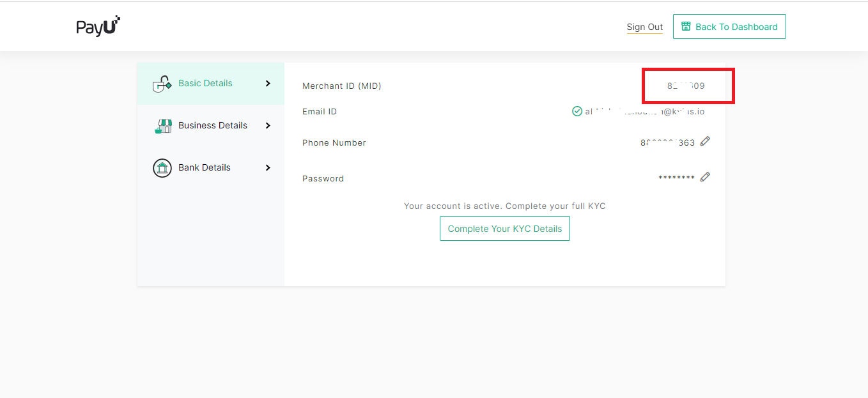
Task: Click the storefront icon in Back To Dashboard
Action: (x=686, y=26)
